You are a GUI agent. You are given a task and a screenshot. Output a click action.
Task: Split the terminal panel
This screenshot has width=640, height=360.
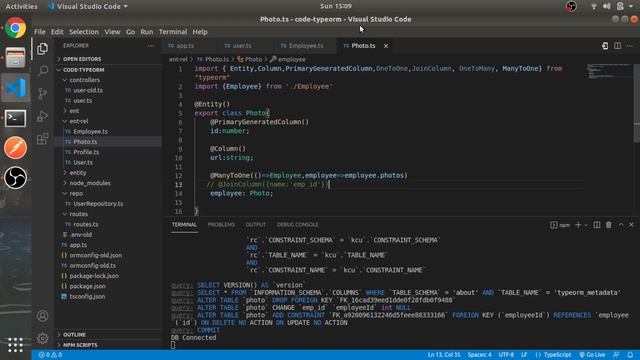[x=597, y=225]
